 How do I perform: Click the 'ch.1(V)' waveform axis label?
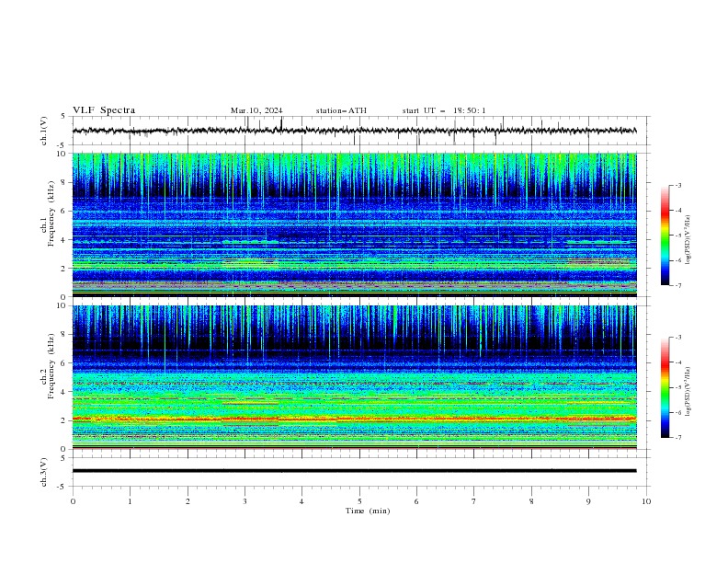pyautogui.click(x=44, y=131)
